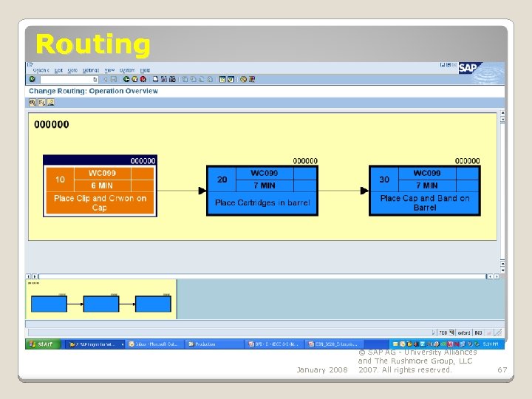Select operation 10 Place Clip and Crown on Cap
This screenshot has width=532, height=399.
pos(100,186)
